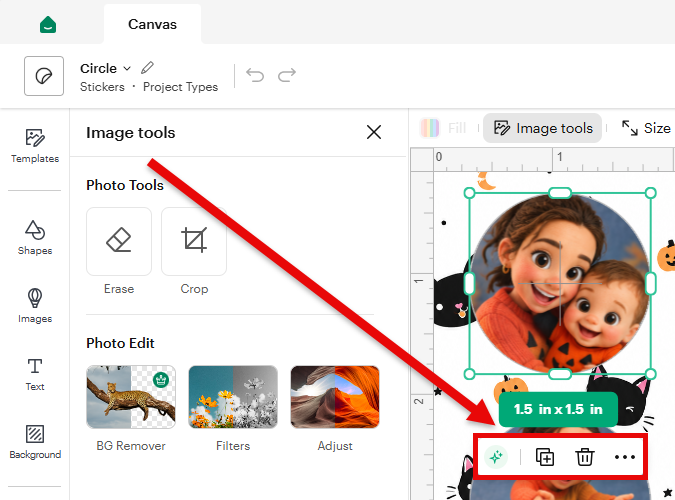
Task: Click the right-middle handle of selection
Action: point(651,283)
